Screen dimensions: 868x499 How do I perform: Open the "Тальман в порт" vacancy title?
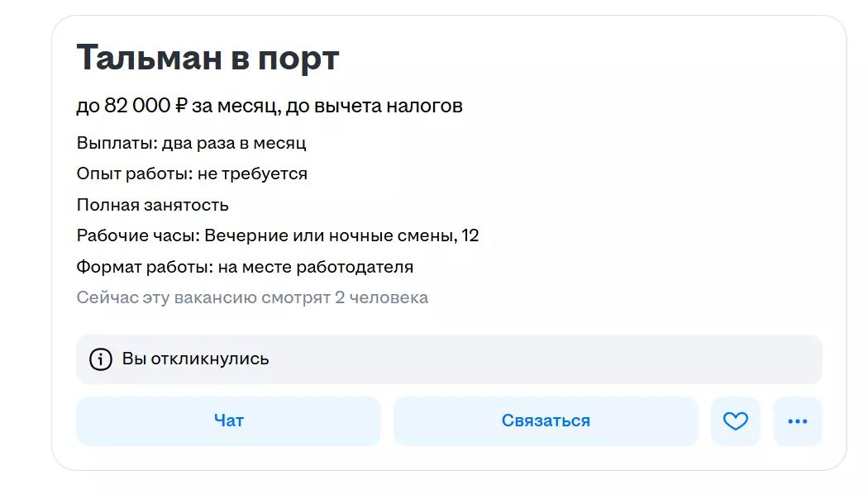(207, 59)
